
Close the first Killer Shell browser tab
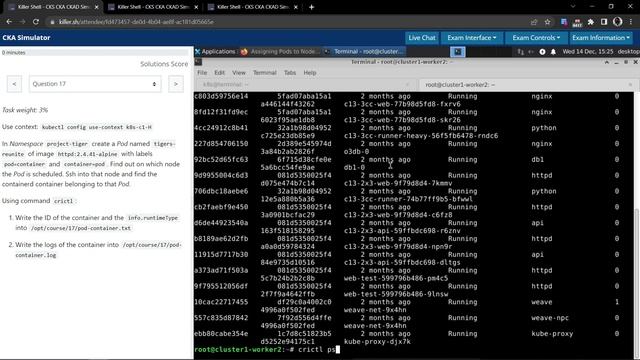click(x=96, y=7)
